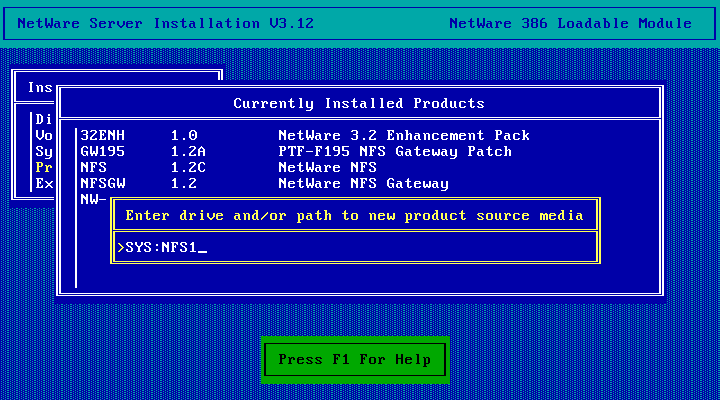
Task: Click the Enter drive and/or path prompt
Action: click(x=354, y=216)
